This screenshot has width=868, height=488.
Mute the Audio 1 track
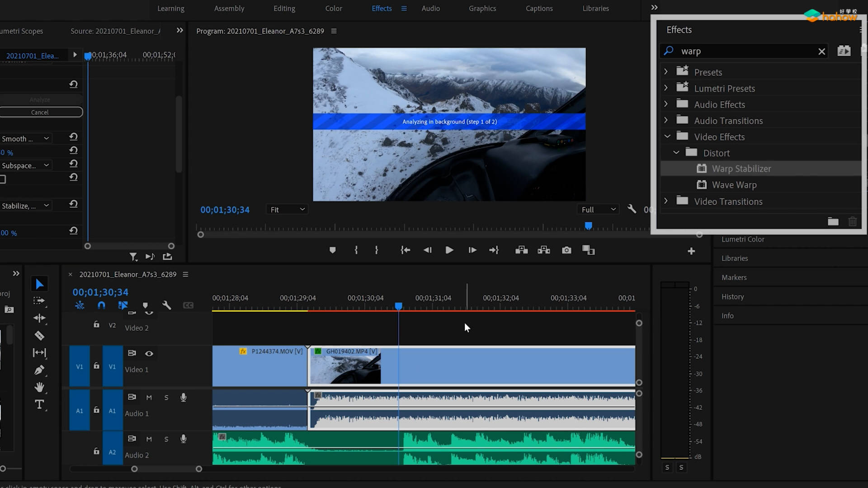click(x=149, y=398)
